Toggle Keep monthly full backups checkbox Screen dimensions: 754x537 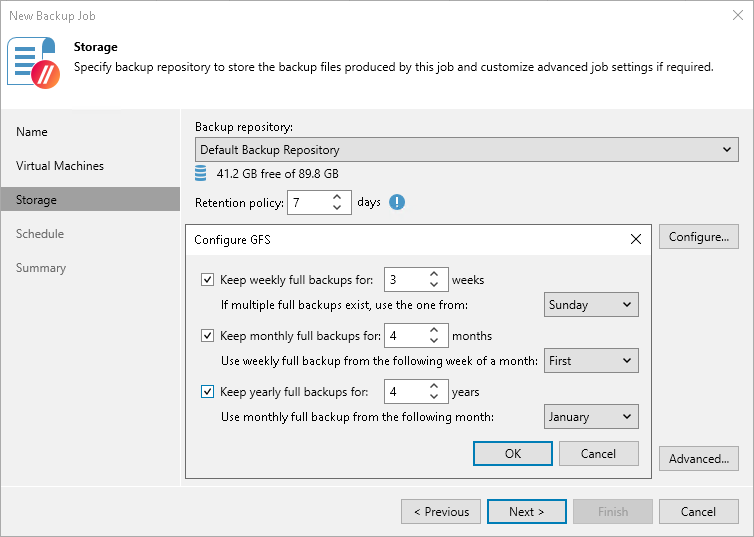point(208,336)
